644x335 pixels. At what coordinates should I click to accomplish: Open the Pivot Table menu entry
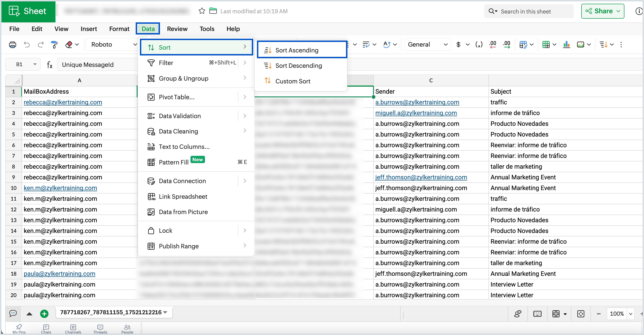point(177,97)
